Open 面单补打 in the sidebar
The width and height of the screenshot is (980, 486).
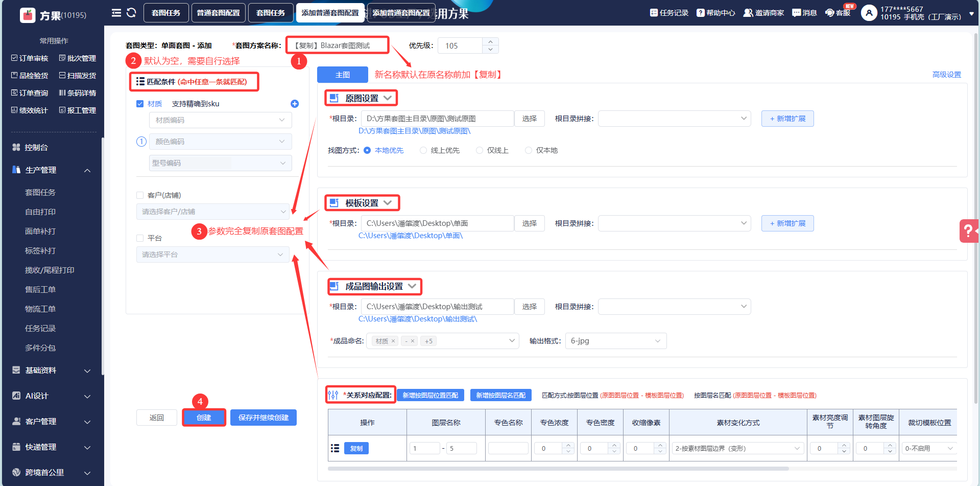pos(40,231)
